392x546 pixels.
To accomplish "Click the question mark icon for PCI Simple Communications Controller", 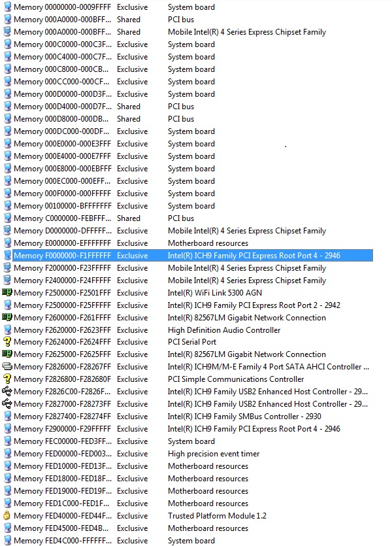I will click(7, 379).
